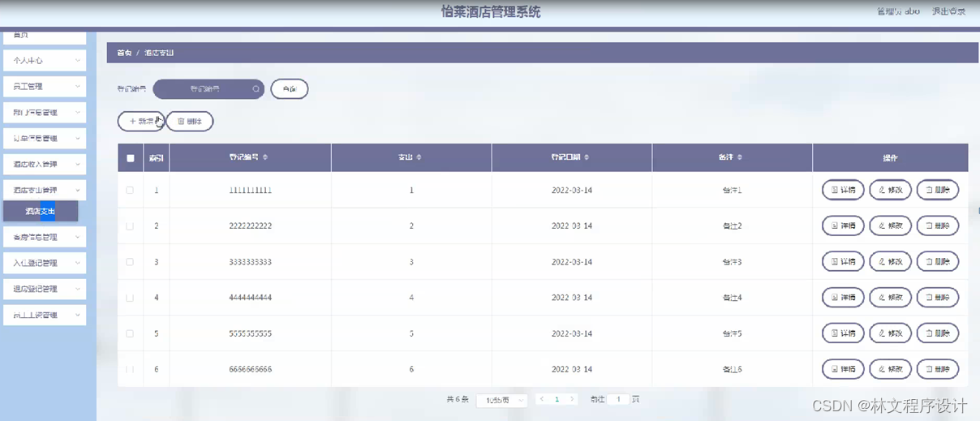Expand sidebar menu directly below 员工管理
The image size is (980, 421).
(45, 112)
